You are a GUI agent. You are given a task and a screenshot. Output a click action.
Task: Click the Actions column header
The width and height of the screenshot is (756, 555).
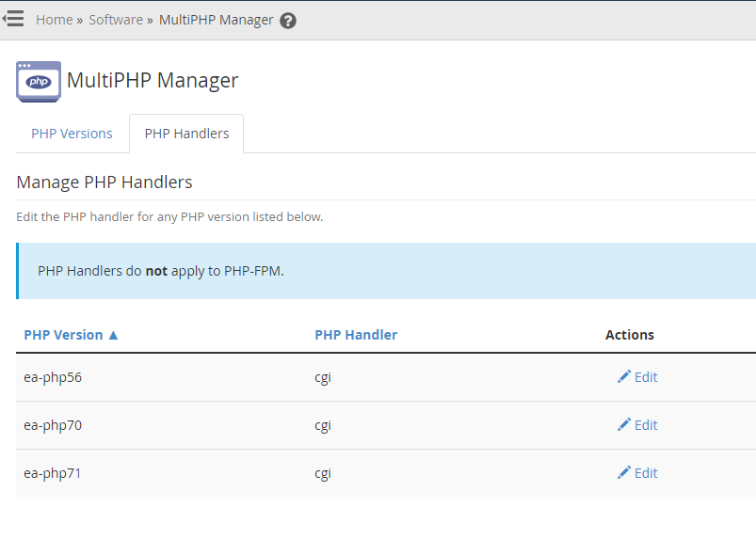pyautogui.click(x=630, y=335)
